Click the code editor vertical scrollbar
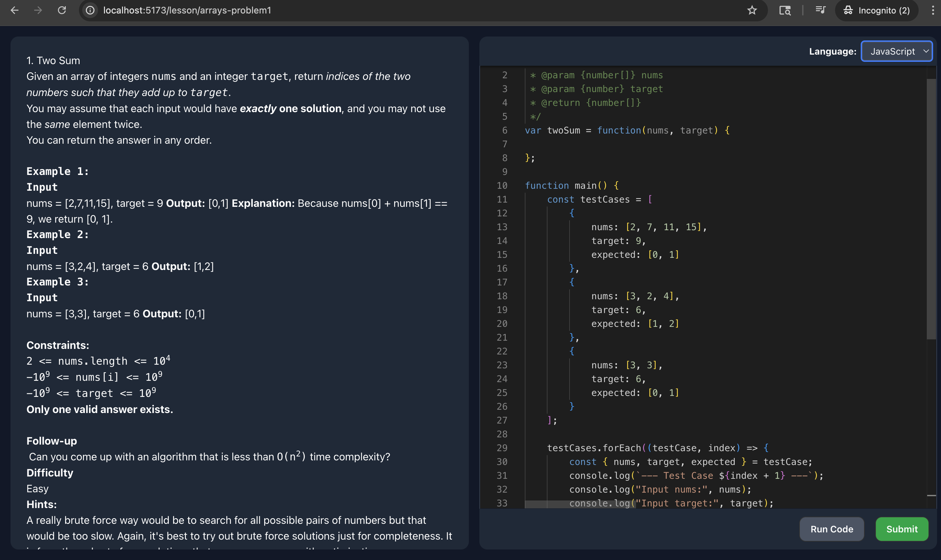The image size is (941, 560). [x=931, y=209]
